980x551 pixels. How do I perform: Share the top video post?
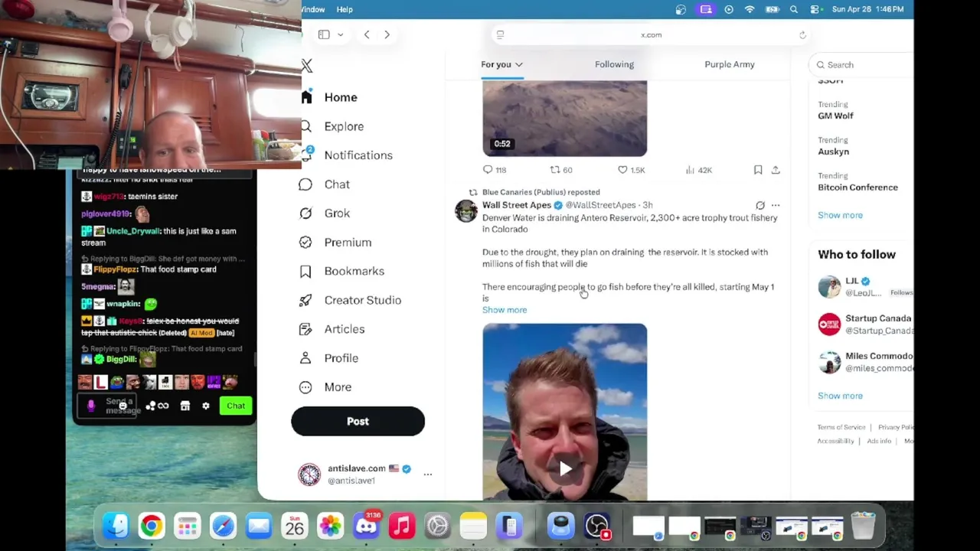tap(776, 170)
